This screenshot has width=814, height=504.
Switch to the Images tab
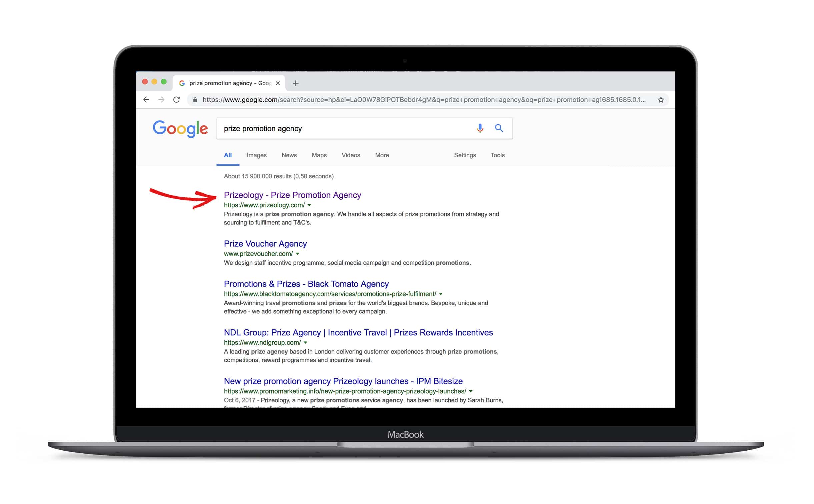(257, 155)
